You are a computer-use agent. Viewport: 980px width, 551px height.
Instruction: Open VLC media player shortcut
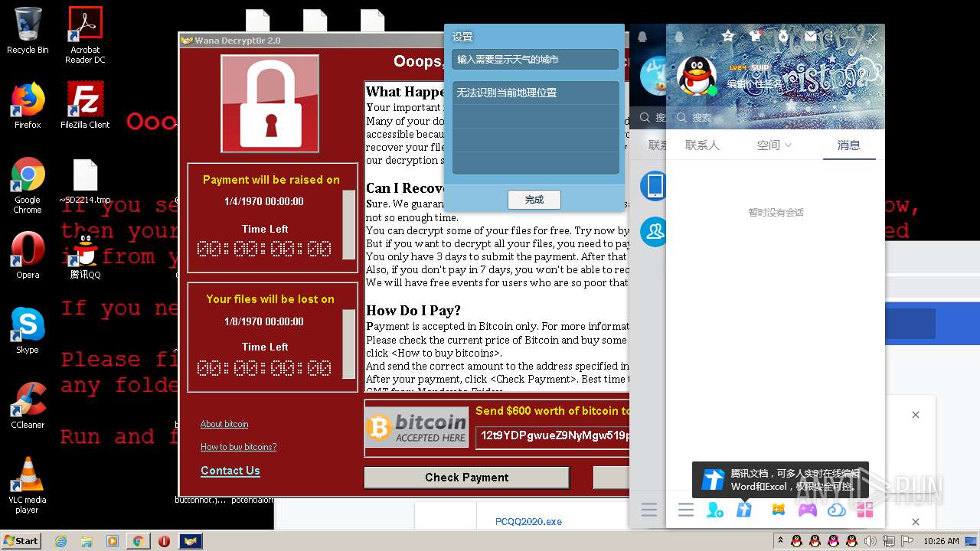(x=28, y=484)
